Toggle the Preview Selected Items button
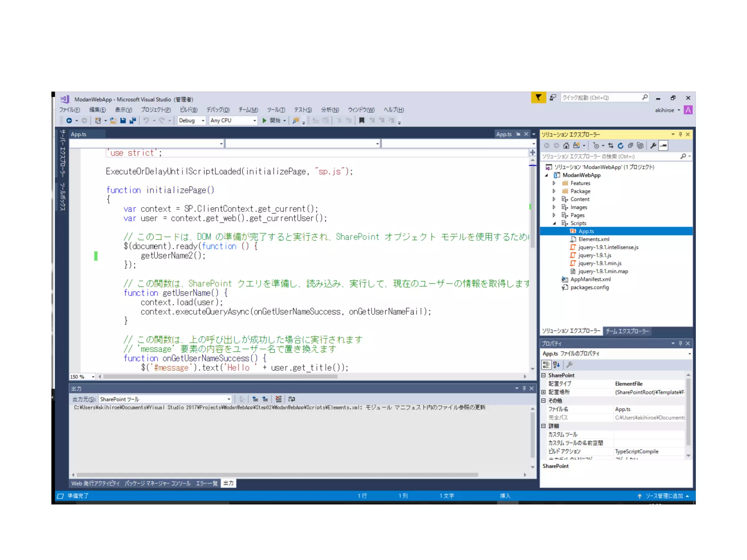 pos(663,146)
